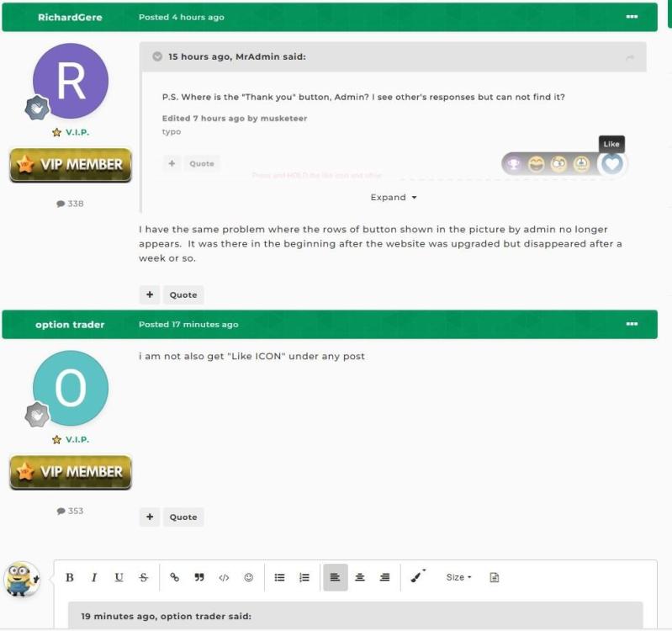The image size is (672, 631).
Task: Right-align the reply text
Action: (x=384, y=577)
